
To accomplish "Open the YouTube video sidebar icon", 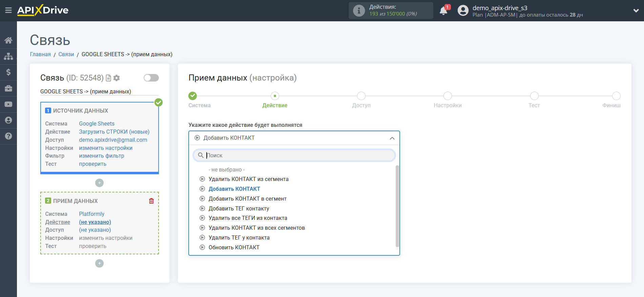I will click(8, 104).
